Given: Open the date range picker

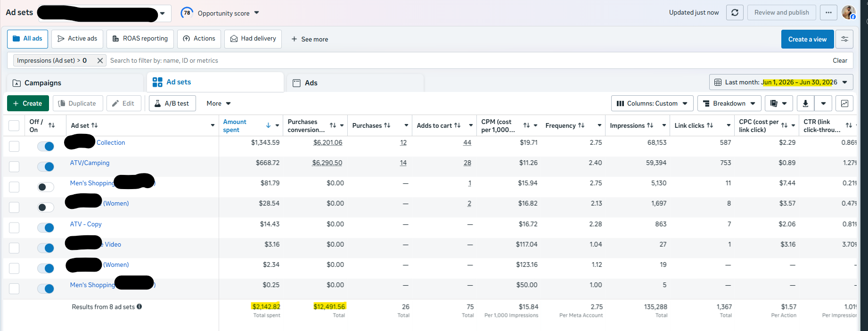Looking at the screenshot, I should point(781,82).
